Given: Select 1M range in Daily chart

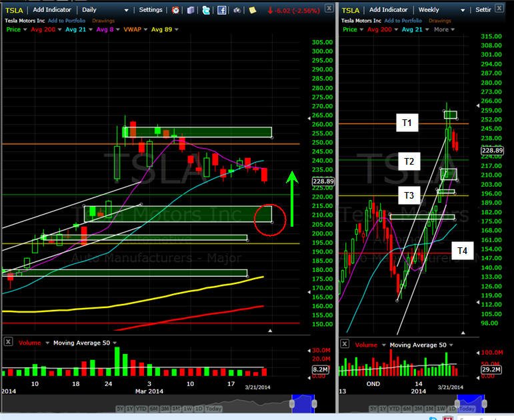Looking at the screenshot, I should tap(177, 409).
